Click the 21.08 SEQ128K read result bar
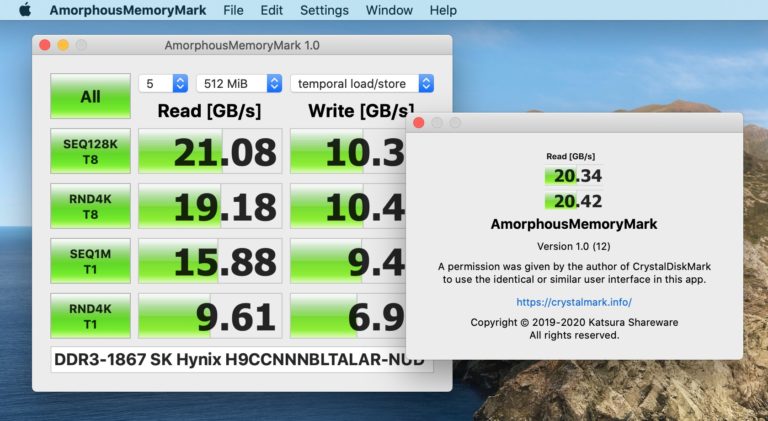 pos(210,152)
